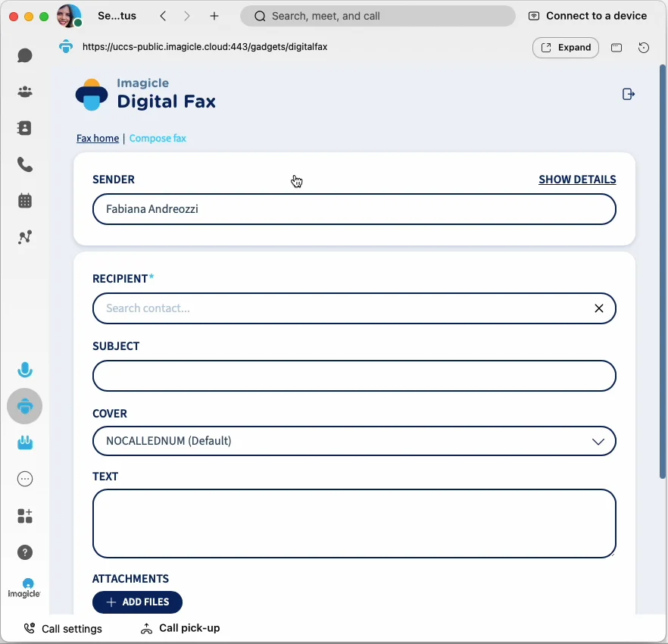Click the gadget URL text
This screenshot has height=644, width=668.
(205, 47)
